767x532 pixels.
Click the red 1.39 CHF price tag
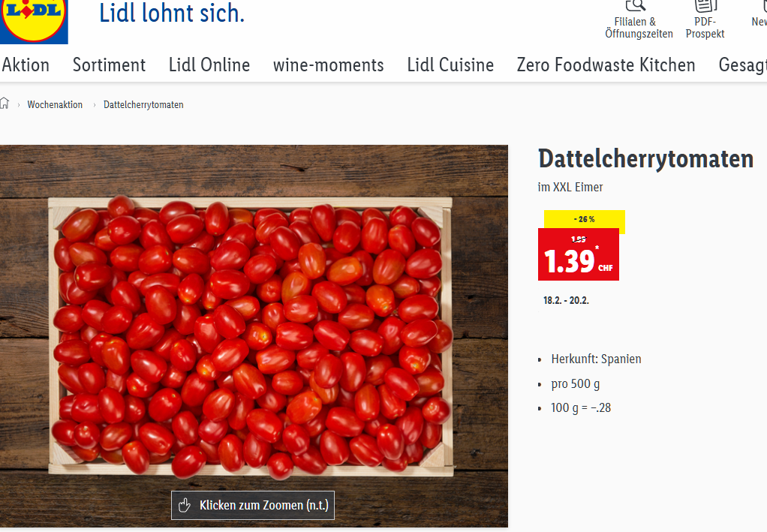point(579,254)
